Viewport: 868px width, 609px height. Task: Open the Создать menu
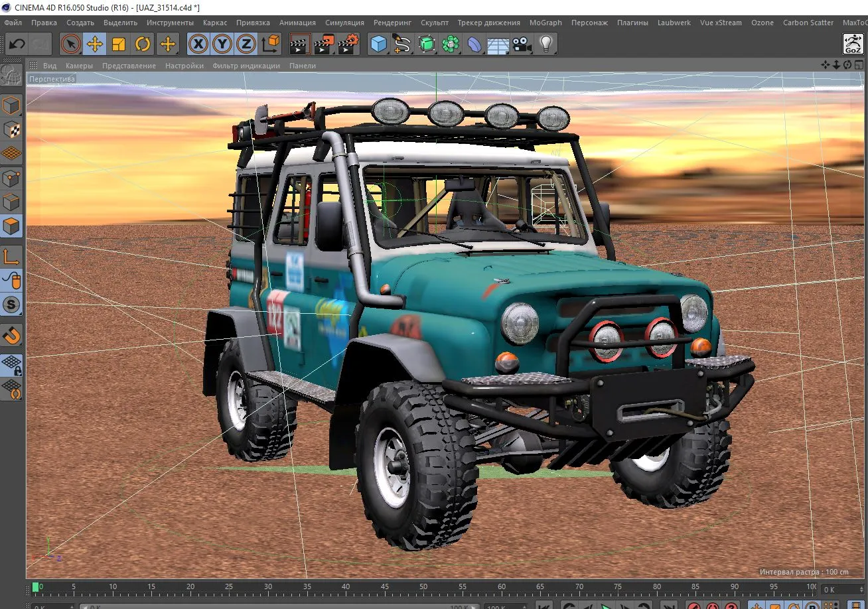pyautogui.click(x=80, y=23)
